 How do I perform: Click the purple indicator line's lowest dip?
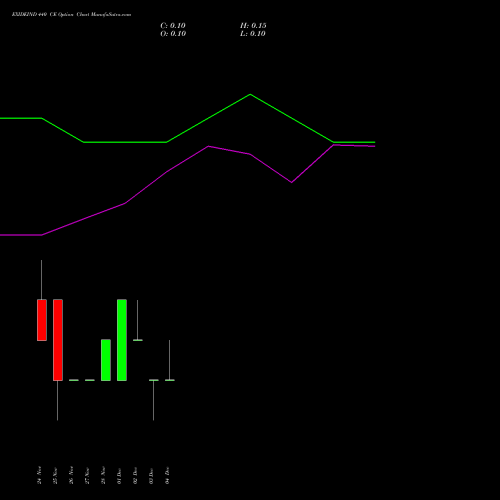292,182
